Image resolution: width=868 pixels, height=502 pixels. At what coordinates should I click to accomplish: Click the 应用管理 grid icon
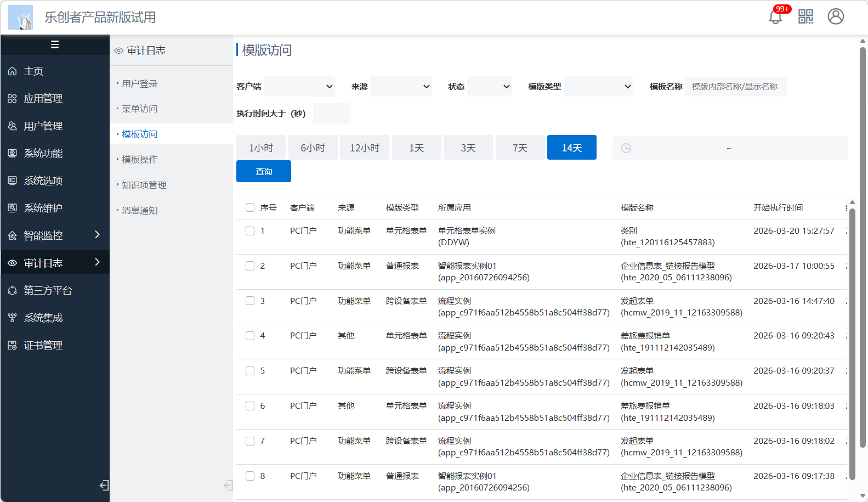coord(12,99)
